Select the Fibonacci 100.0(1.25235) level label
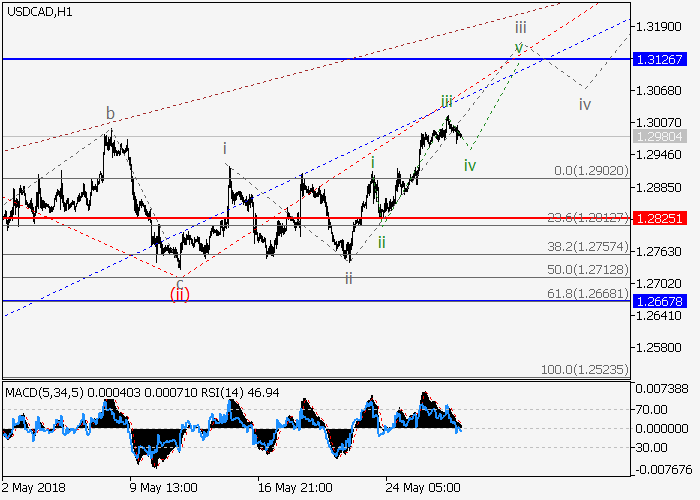Screen dimensions: 700x500 tap(586, 369)
